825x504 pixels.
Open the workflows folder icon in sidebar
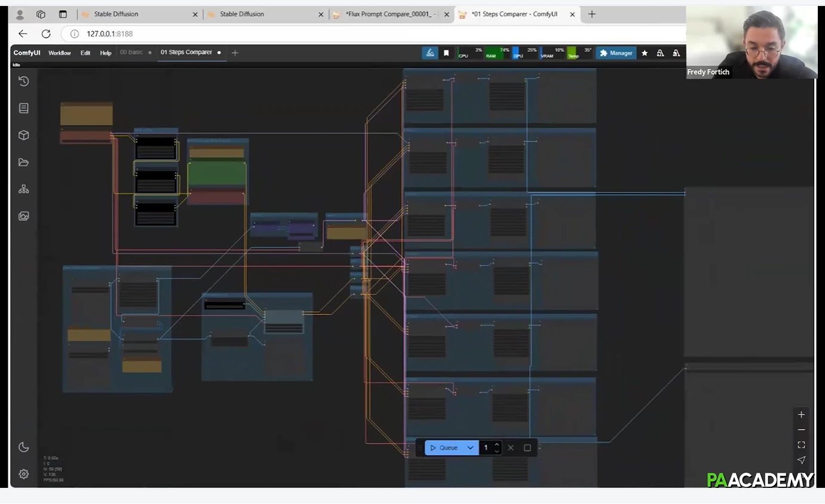[24, 162]
